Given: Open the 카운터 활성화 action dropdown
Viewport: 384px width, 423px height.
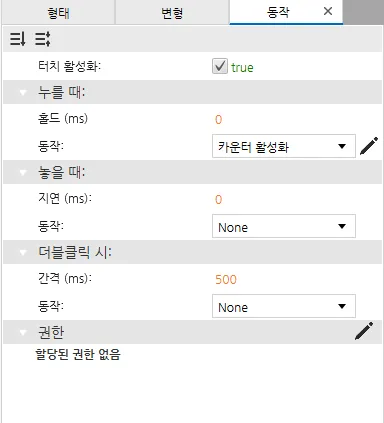Looking at the screenshot, I should (x=284, y=146).
